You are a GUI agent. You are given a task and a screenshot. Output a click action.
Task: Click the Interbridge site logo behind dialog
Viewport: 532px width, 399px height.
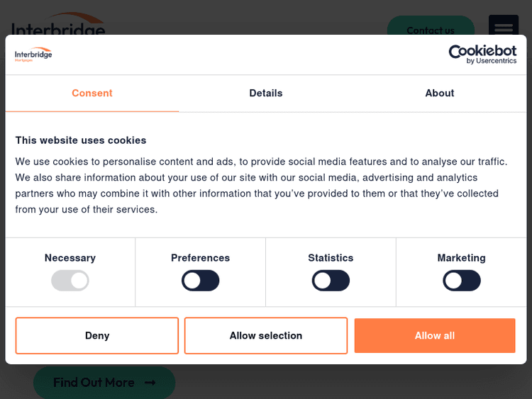click(x=58, y=27)
